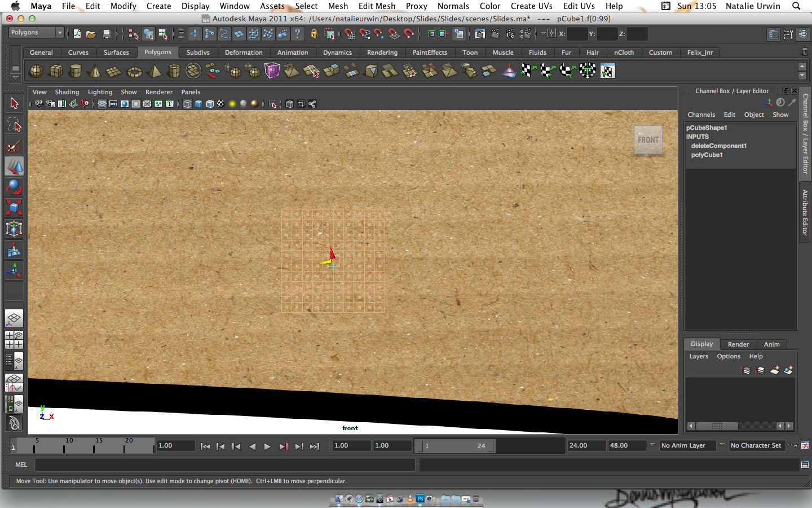Switch to the Rendering shelf tab

tap(382, 52)
